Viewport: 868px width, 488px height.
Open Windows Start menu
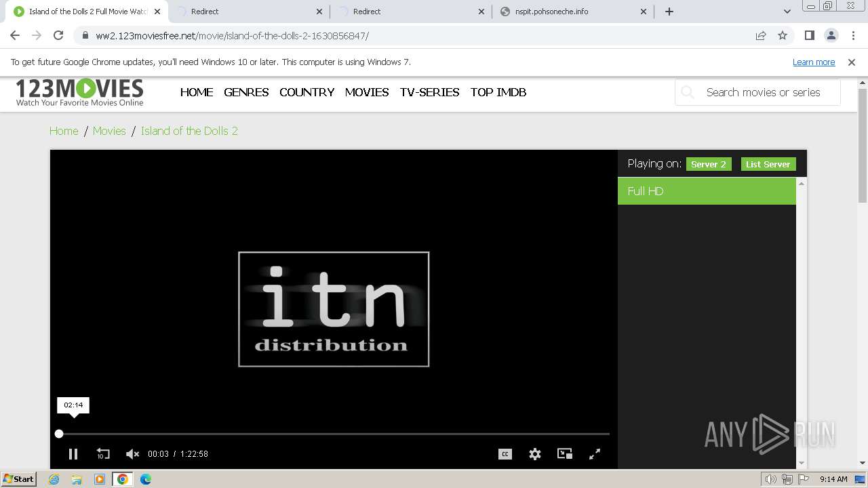(19, 479)
